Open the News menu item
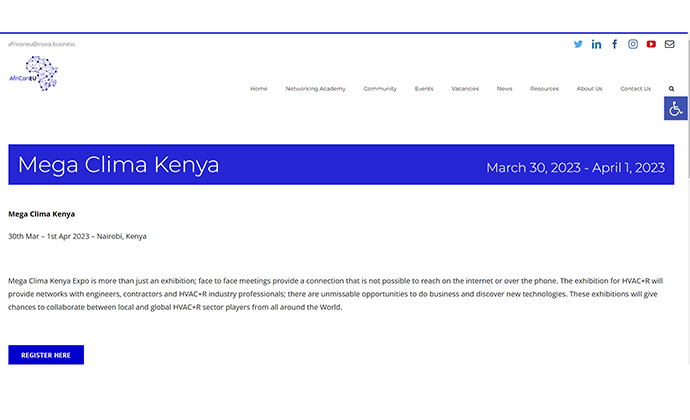This screenshot has width=690, height=420. (504, 89)
